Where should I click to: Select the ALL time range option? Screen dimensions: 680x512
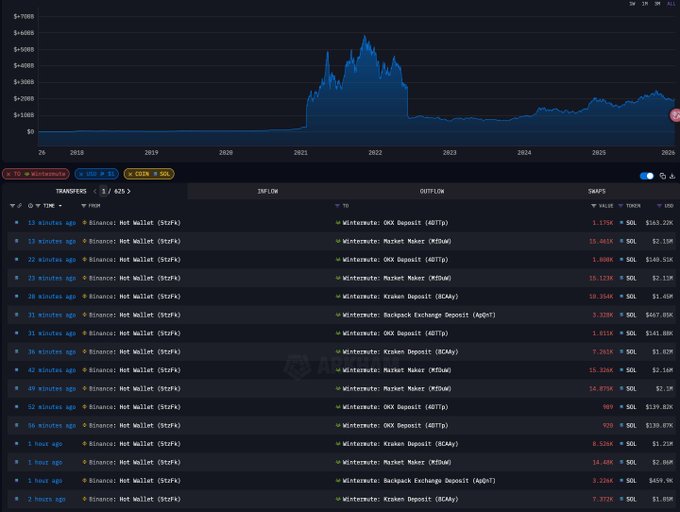coord(671,4)
